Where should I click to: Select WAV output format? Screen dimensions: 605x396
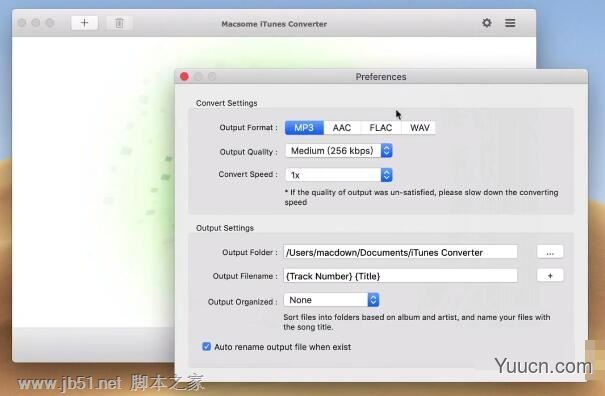[x=419, y=128]
